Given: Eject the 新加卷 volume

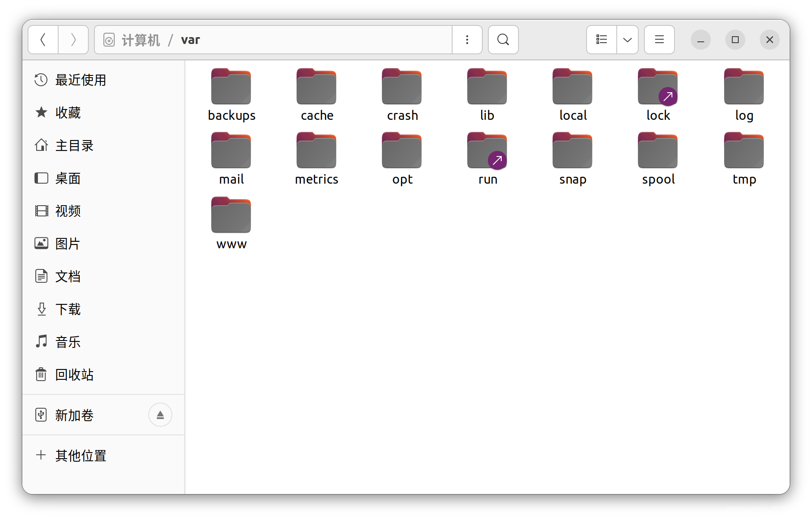Looking at the screenshot, I should click(160, 414).
